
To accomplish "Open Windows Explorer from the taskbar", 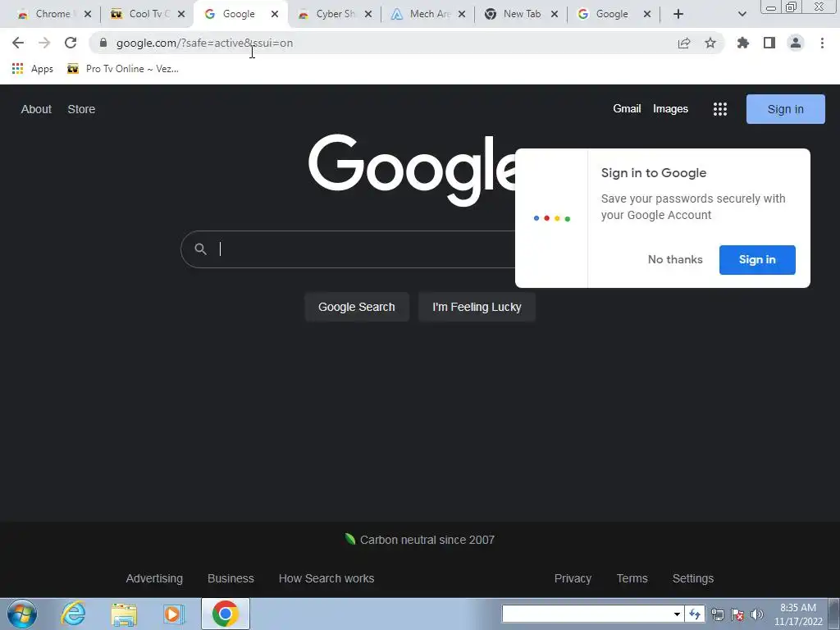I will click(x=124, y=614).
